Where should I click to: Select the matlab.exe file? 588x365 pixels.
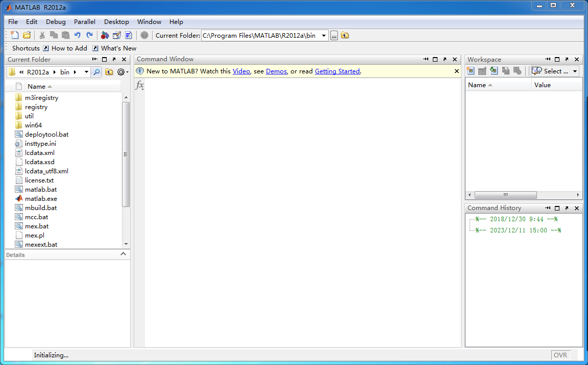point(41,199)
